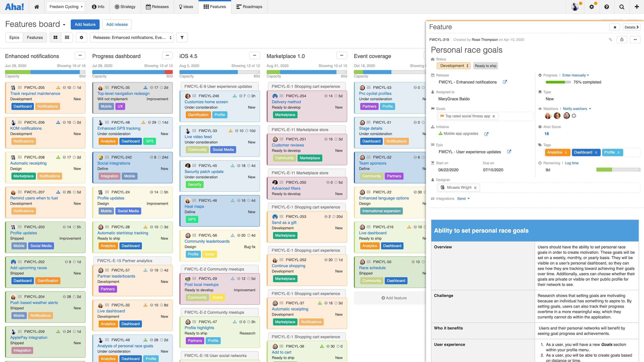This screenshot has height=362, width=644.
Task: Click the share icon on the Personal race goals panel
Action: (622, 39)
